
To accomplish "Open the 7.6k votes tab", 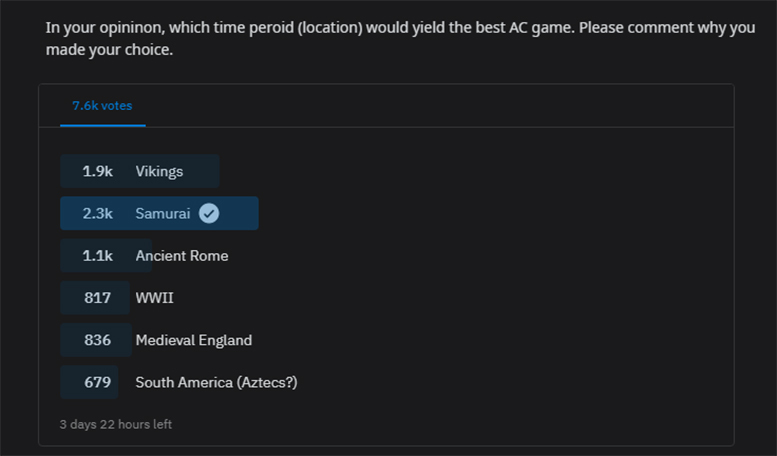I will 102,106.
